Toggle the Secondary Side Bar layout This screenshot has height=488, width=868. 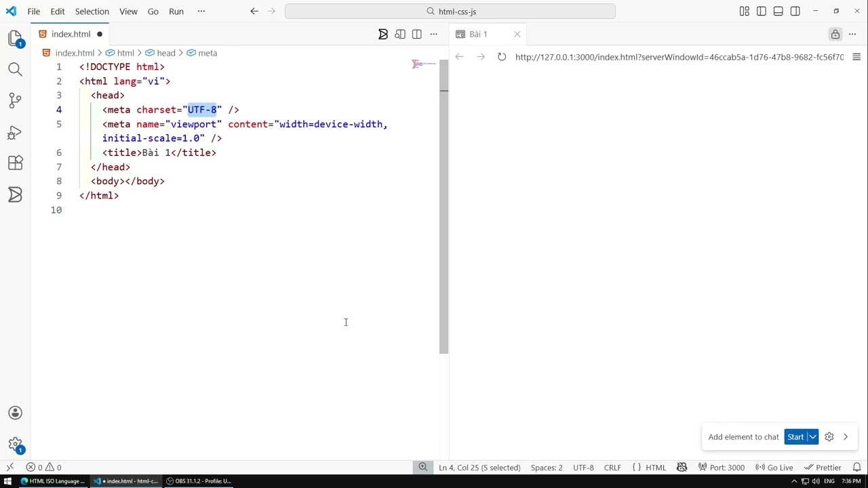point(795,11)
